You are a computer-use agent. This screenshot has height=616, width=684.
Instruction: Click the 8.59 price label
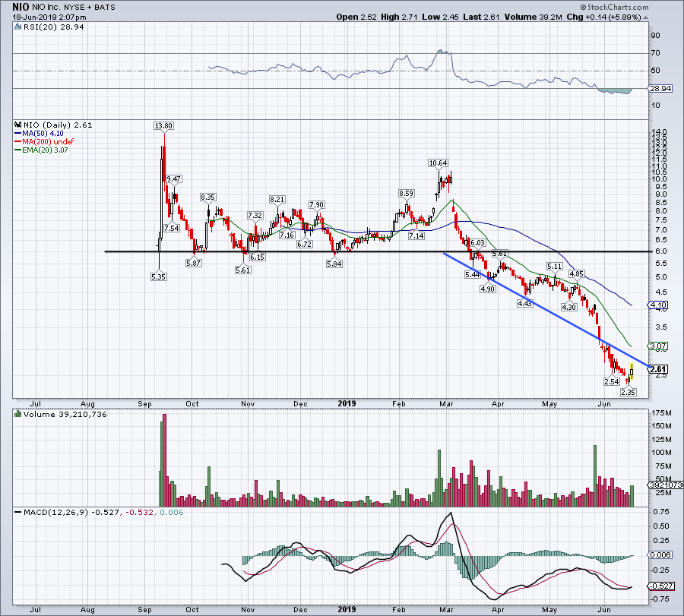[406, 194]
